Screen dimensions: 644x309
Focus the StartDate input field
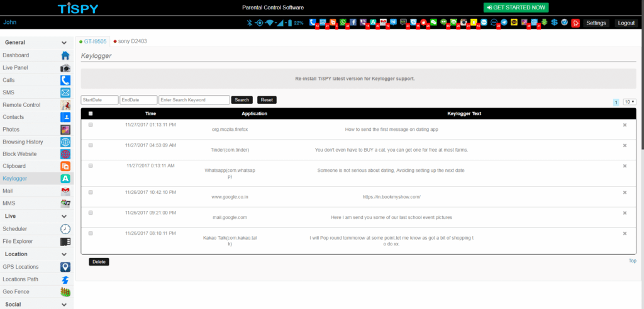coord(100,100)
